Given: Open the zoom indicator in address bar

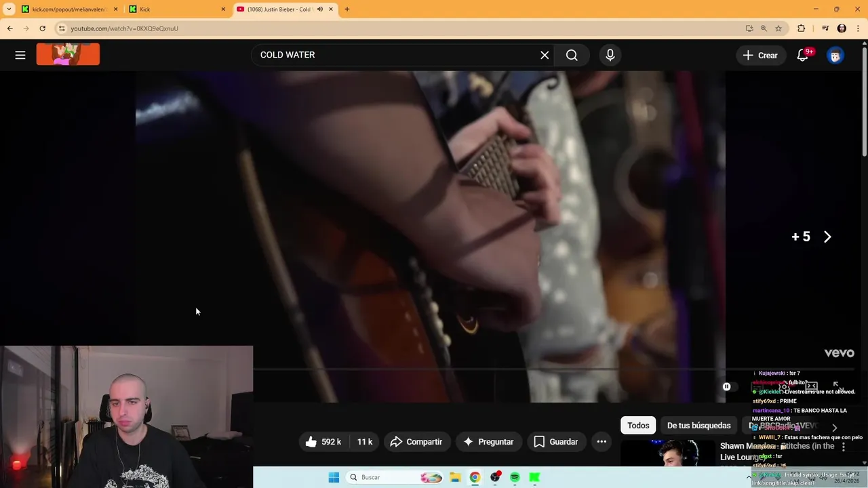Looking at the screenshot, I should pyautogui.click(x=764, y=28).
